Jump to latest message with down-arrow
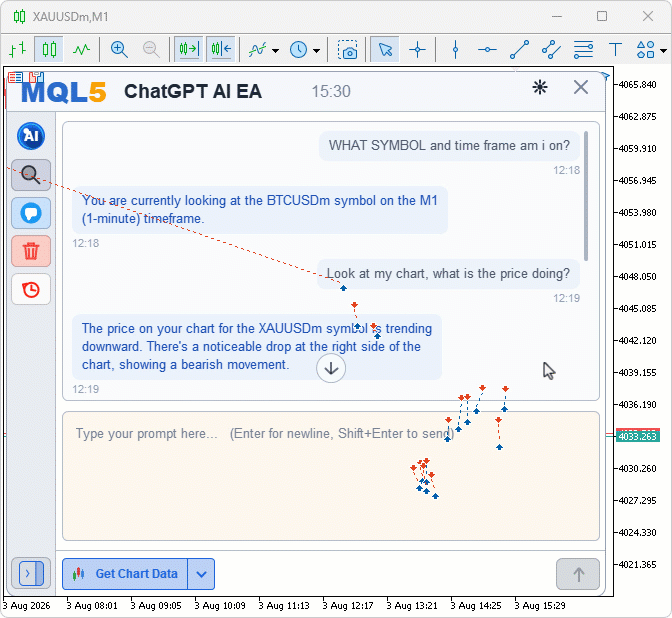The height and width of the screenshot is (618, 672). [x=331, y=368]
